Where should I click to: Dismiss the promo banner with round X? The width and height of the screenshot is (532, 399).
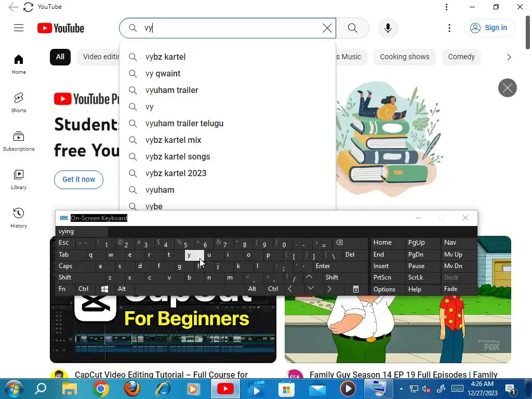pos(507,88)
